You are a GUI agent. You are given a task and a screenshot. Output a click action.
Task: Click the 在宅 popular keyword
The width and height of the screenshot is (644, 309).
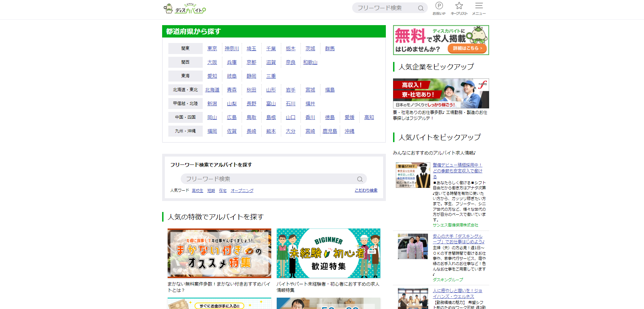click(x=223, y=190)
